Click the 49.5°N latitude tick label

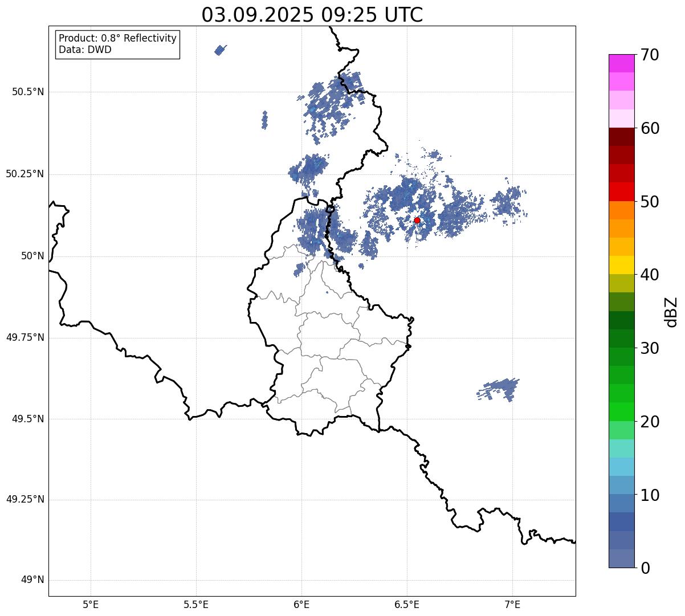[28, 419]
